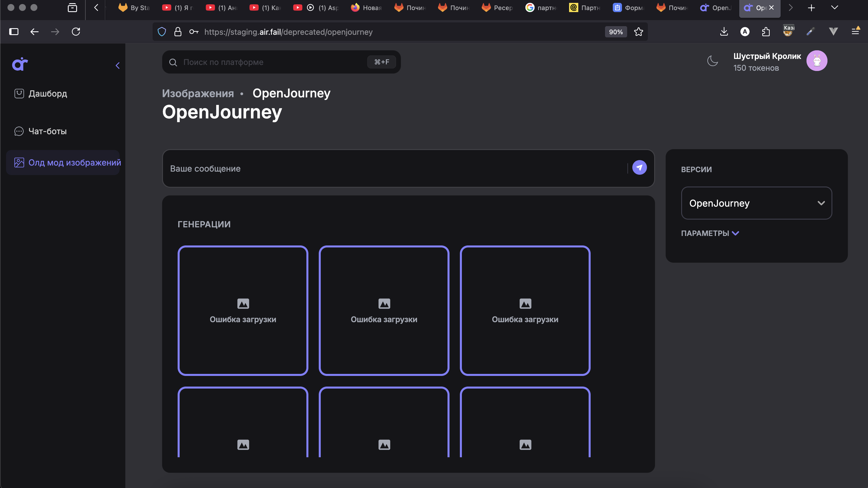Reset zoom via the 90% badge
This screenshot has height=488, width=868.
(616, 32)
